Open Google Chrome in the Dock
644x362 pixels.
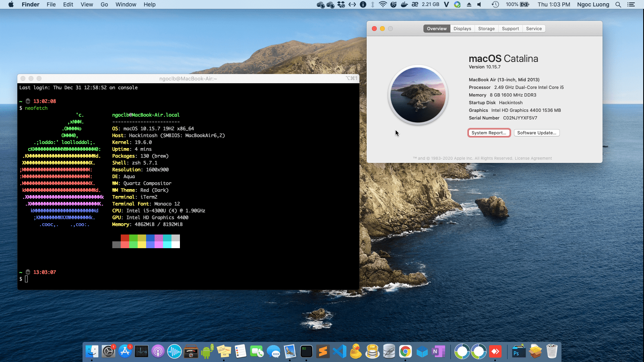coord(405,352)
